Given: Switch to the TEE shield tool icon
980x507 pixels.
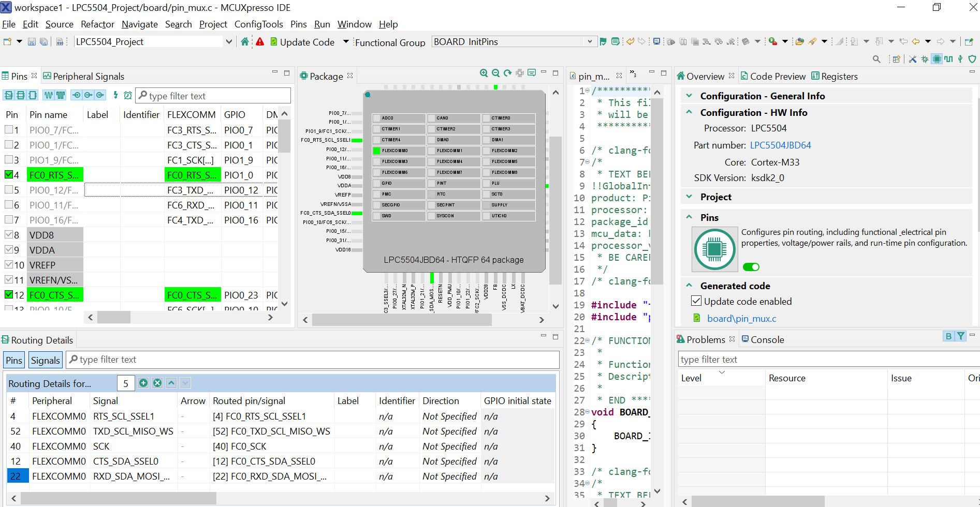Looking at the screenshot, I should (x=972, y=59).
